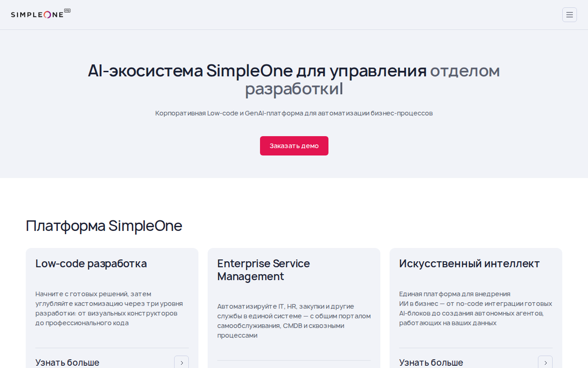Click Узнать больше in Low-code разработка card
This screenshot has width=588, height=368.
point(68,362)
